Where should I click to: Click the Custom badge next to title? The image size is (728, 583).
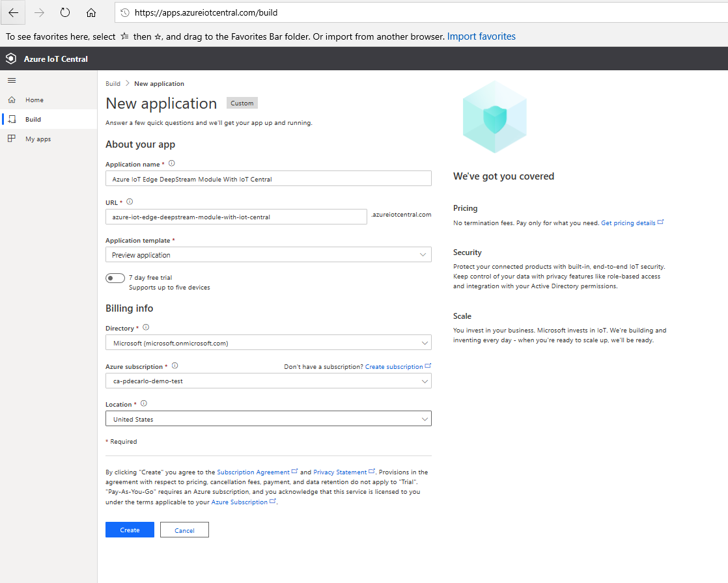coord(242,103)
